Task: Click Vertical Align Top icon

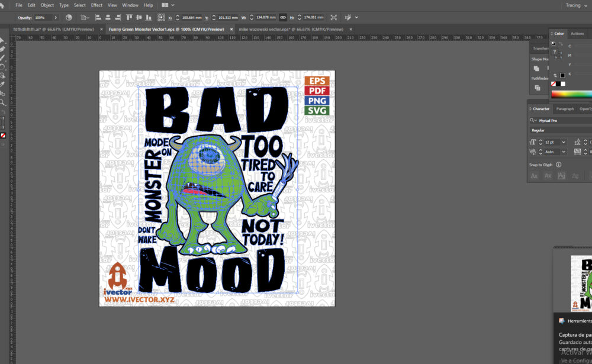Action: 129,17
